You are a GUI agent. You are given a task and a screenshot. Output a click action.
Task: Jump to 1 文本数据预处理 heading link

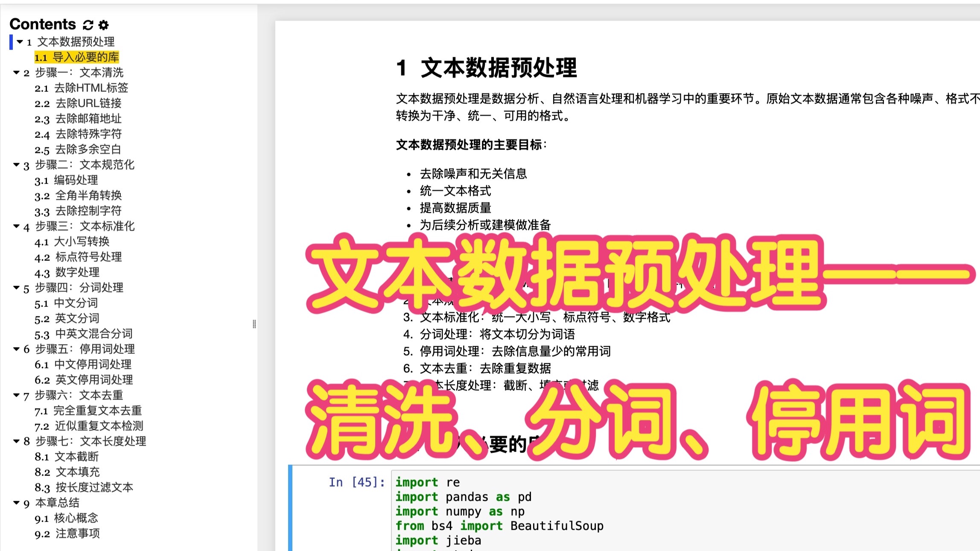coord(71,42)
